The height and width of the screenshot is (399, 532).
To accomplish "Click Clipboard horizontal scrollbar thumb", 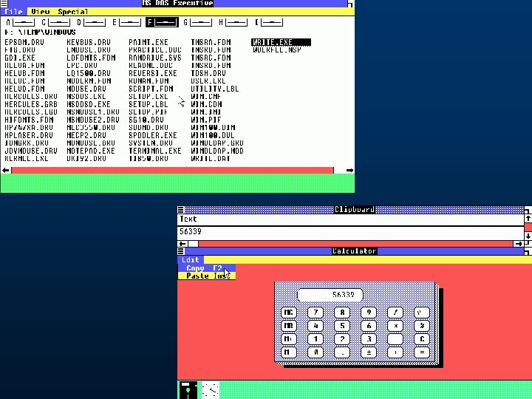I will point(194,244).
